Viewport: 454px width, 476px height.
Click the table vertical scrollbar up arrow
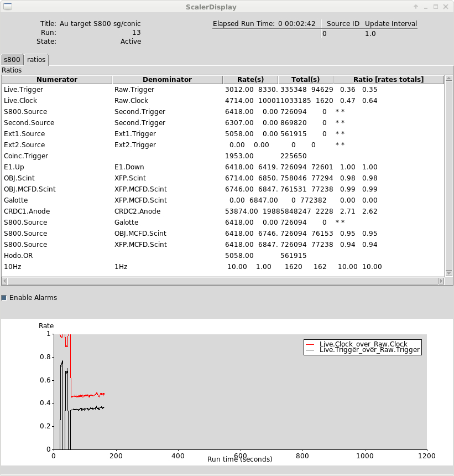(x=449, y=79)
